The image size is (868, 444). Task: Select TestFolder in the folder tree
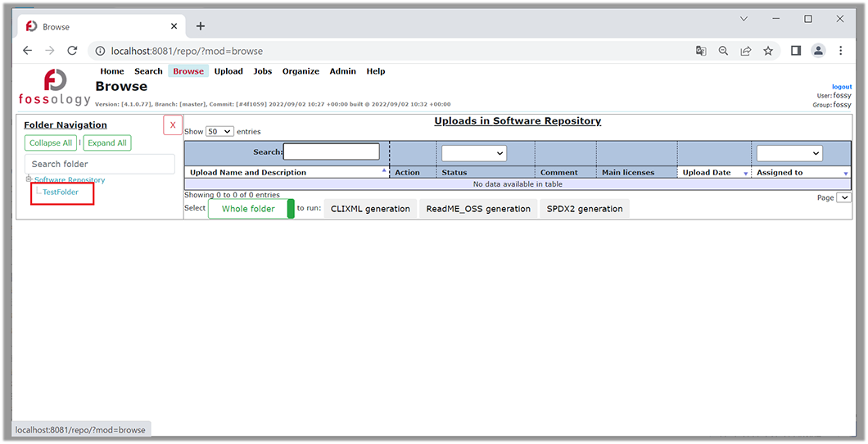pyautogui.click(x=61, y=192)
